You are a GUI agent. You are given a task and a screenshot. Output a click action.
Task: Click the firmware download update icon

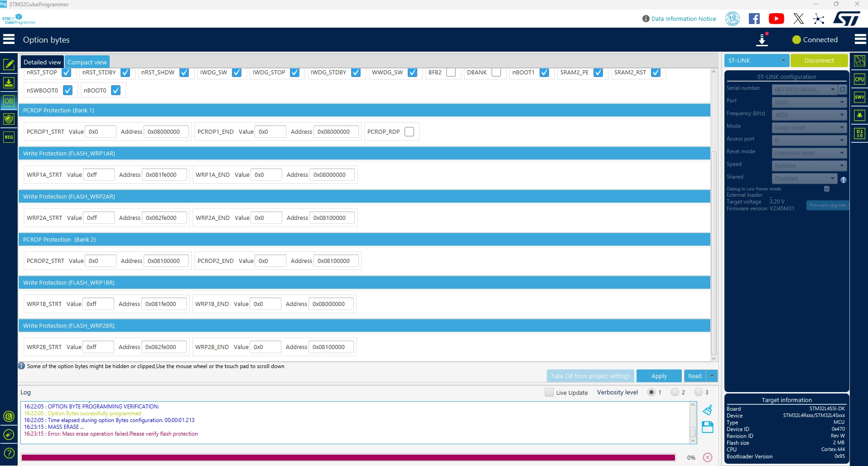click(x=762, y=39)
